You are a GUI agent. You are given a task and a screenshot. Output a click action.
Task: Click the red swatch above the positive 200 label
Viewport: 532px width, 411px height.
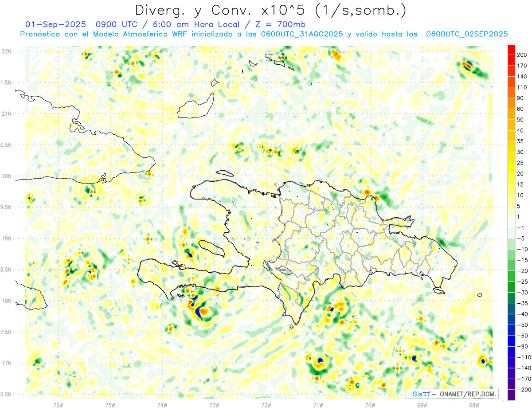512,49
